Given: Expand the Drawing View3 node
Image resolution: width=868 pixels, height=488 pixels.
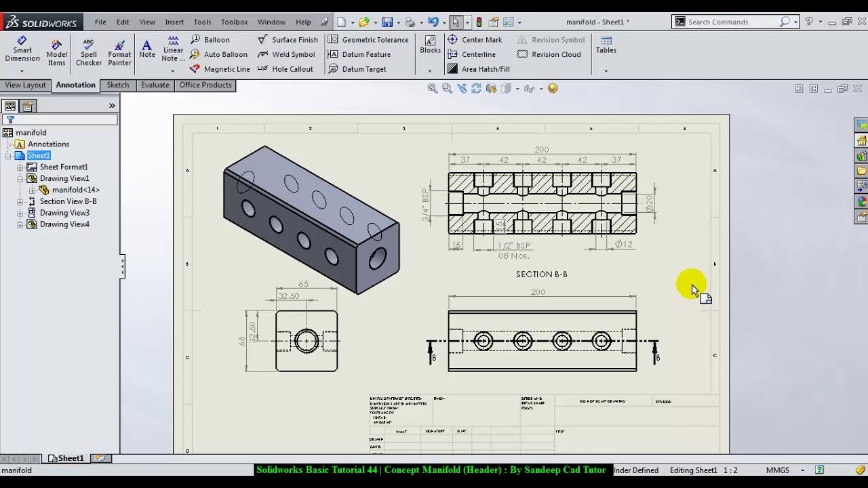Looking at the screenshot, I should coord(20,213).
